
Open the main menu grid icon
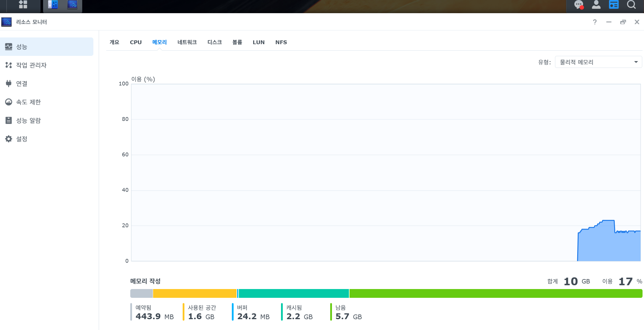pyautogui.click(x=23, y=4)
